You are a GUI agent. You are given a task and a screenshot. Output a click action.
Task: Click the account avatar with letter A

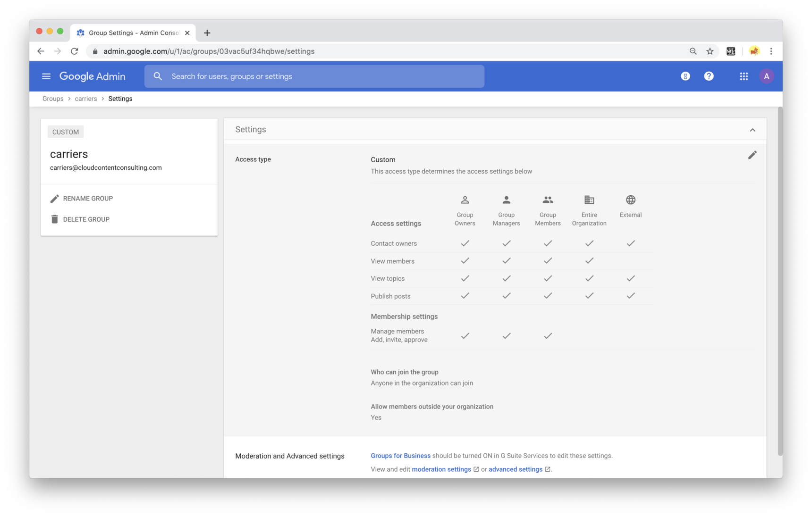click(x=766, y=76)
